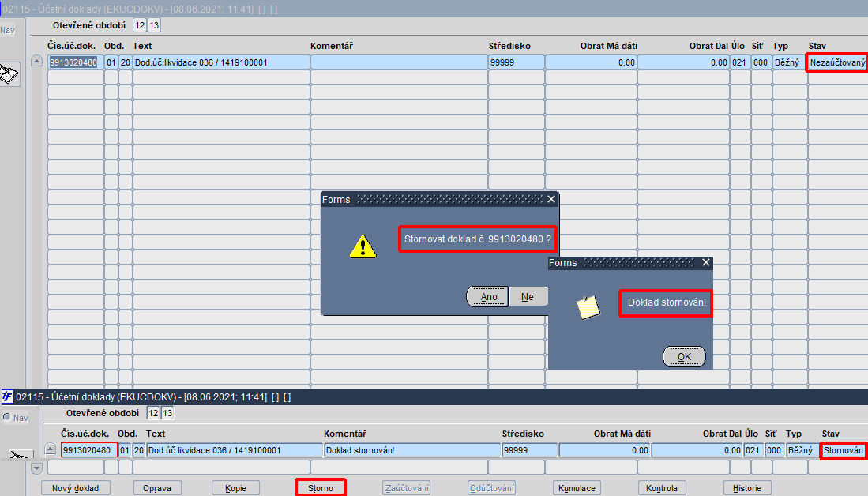Click the Středisko 99999 field in the lower row

coord(530,450)
